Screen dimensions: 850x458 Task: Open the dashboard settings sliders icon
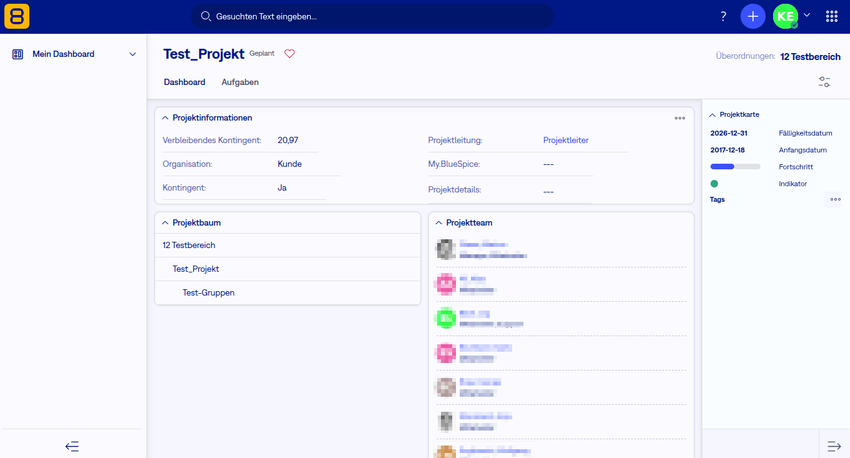pos(824,82)
